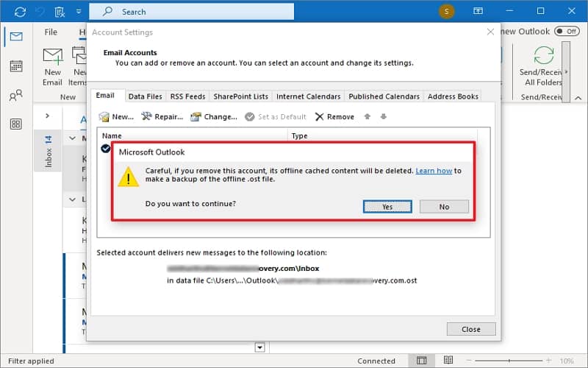588x368 pixels.
Task: Click Repair account toolbar button
Action: pos(162,117)
